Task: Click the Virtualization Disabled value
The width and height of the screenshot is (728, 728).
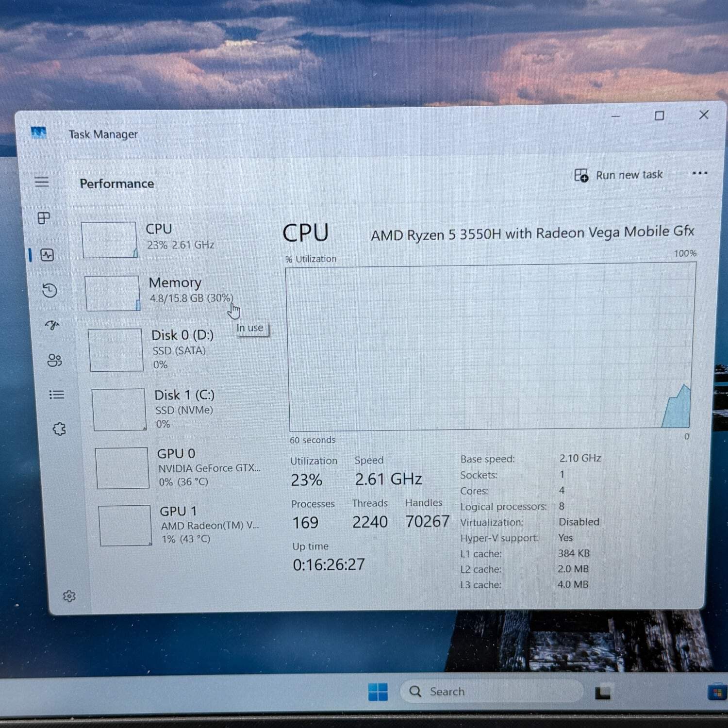Action: point(579,522)
